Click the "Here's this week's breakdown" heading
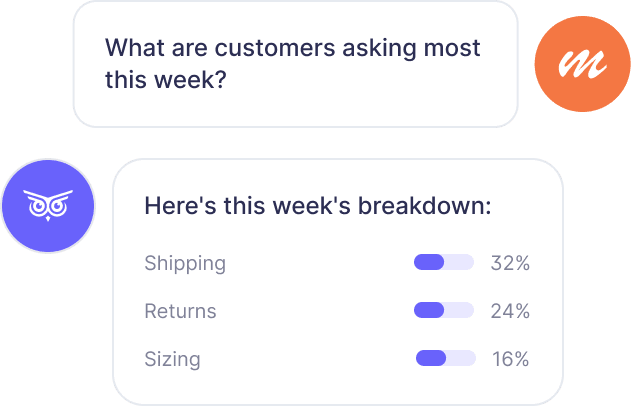Screen dimensions: 631x406 pyautogui.click(x=318, y=206)
